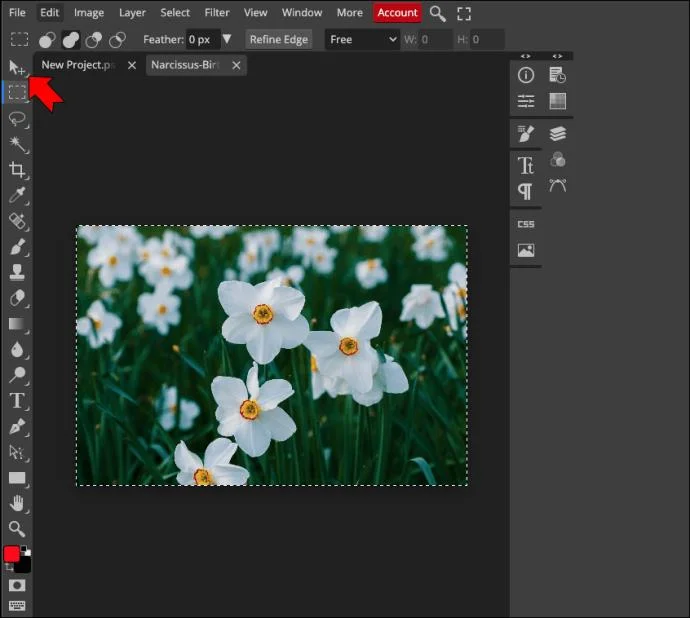Open the Paths panel icon

click(558, 185)
